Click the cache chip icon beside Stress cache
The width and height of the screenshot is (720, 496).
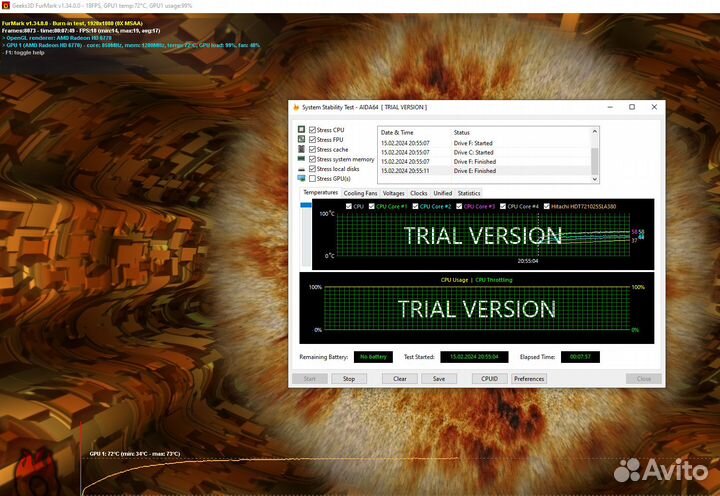pyautogui.click(x=301, y=149)
